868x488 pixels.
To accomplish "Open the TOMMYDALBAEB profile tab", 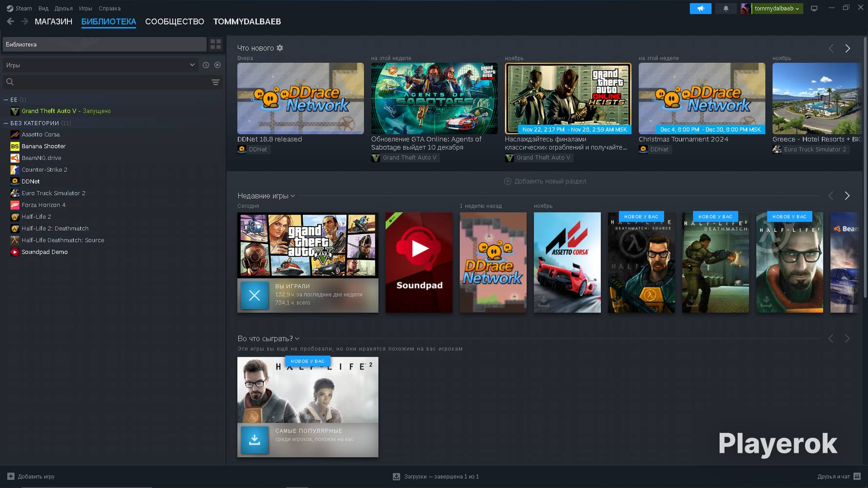I will (247, 21).
